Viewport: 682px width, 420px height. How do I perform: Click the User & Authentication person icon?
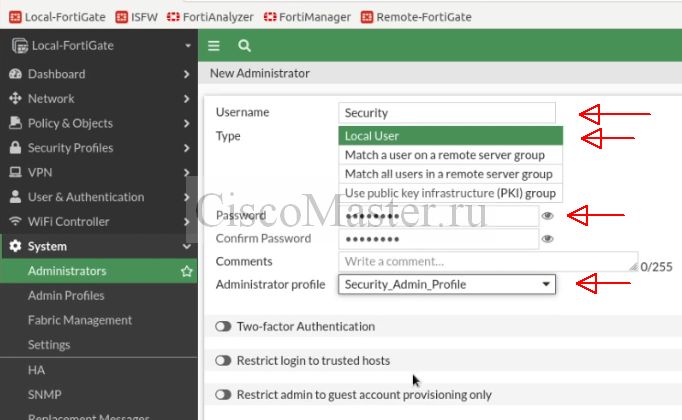click(x=15, y=197)
